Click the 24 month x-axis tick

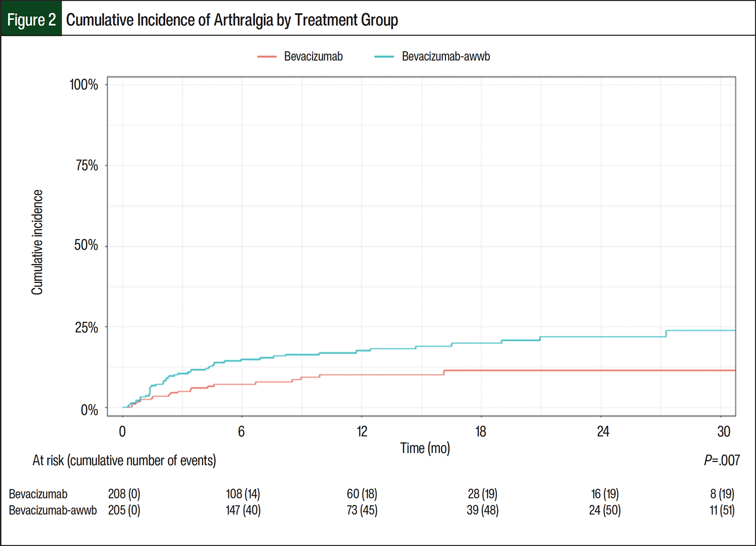[603, 432]
